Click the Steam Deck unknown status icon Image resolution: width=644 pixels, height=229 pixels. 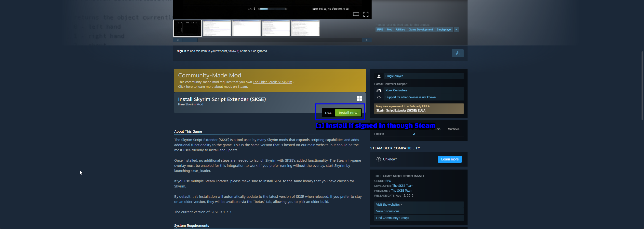[378, 159]
